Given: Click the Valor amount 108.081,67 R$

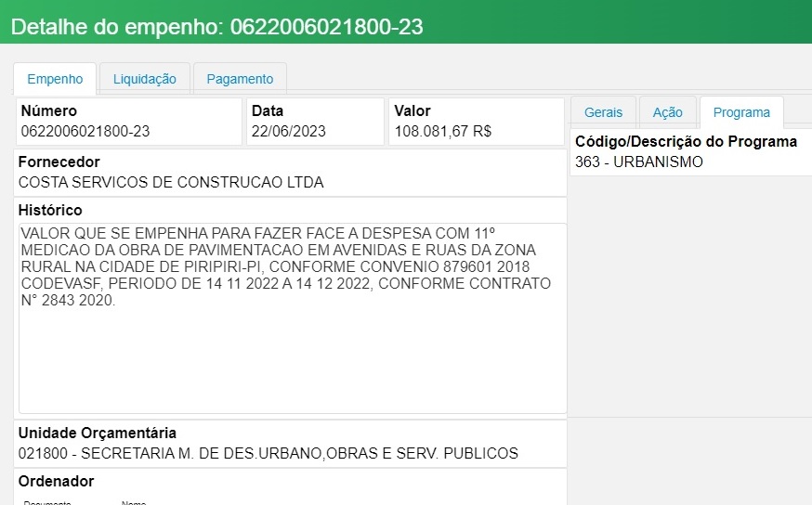Looking at the screenshot, I should (x=442, y=131).
